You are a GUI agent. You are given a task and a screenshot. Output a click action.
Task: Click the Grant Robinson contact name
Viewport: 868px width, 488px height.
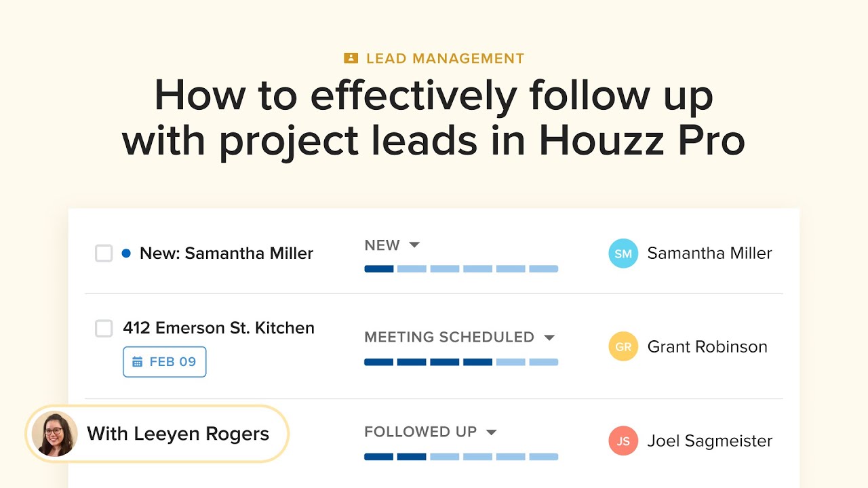[707, 346]
